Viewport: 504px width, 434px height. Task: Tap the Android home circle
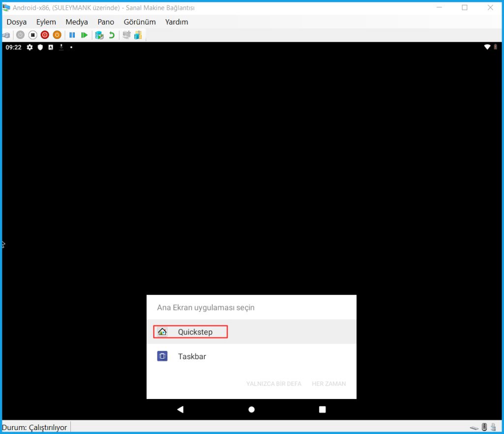tap(252, 409)
